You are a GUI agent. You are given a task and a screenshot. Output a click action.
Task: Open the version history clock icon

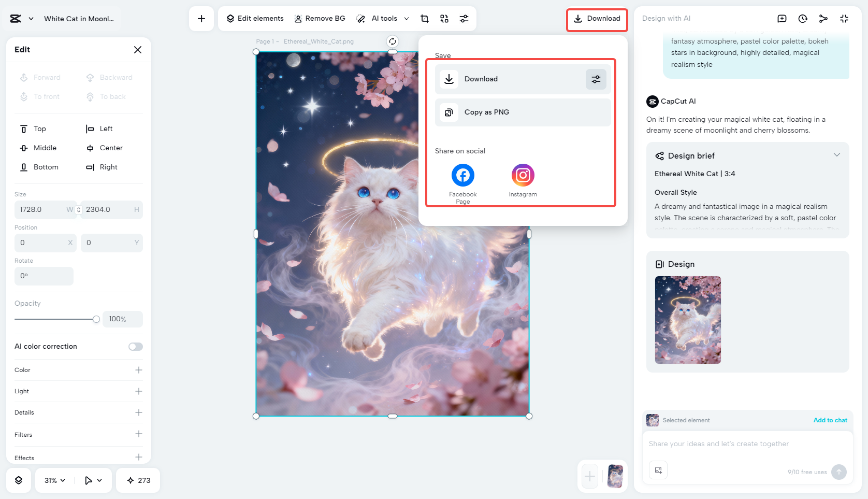pos(802,18)
